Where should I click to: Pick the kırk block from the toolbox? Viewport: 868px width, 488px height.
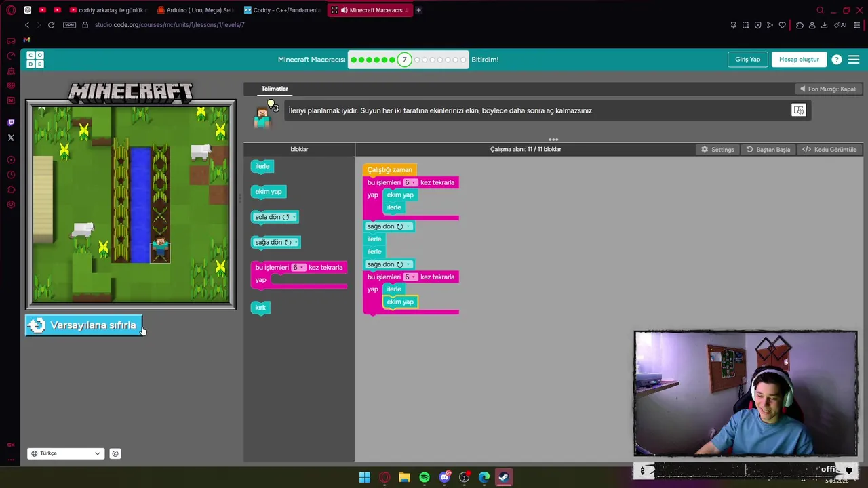[x=260, y=308]
